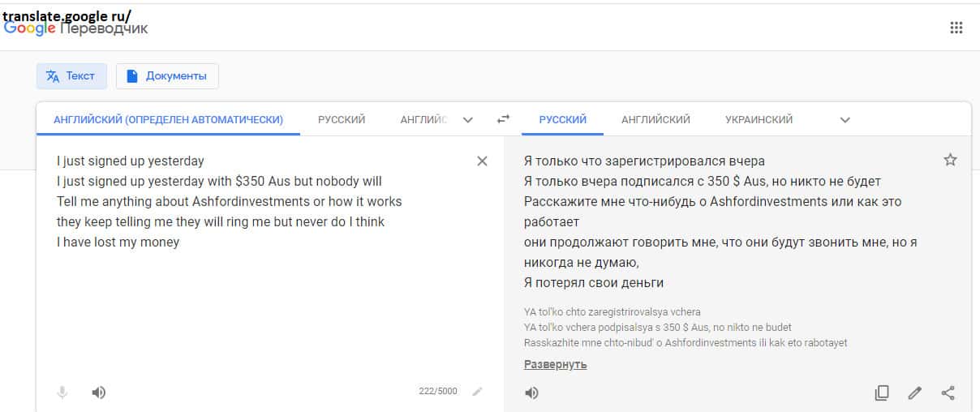This screenshot has width=980, height=412.
Task: Share the translation
Action: [948, 393]
